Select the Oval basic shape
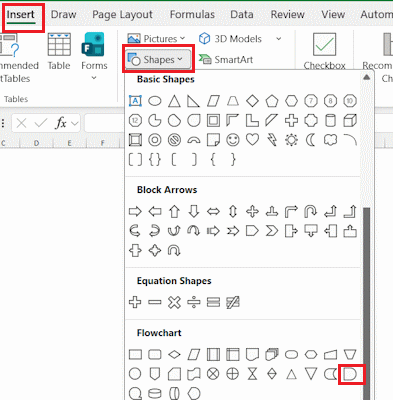The image size is (393, 400). pos(155,101)
